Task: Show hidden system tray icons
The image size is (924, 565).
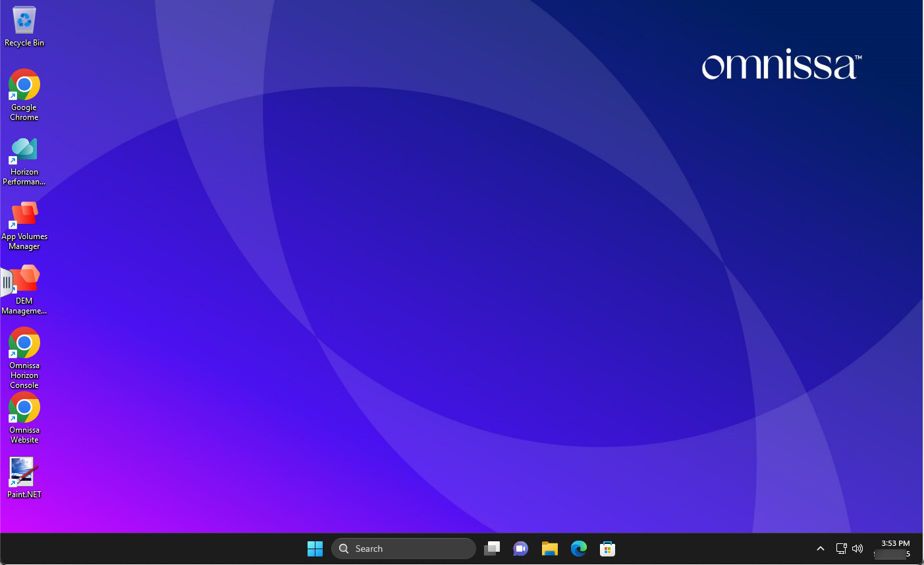Action: point(821,549)
